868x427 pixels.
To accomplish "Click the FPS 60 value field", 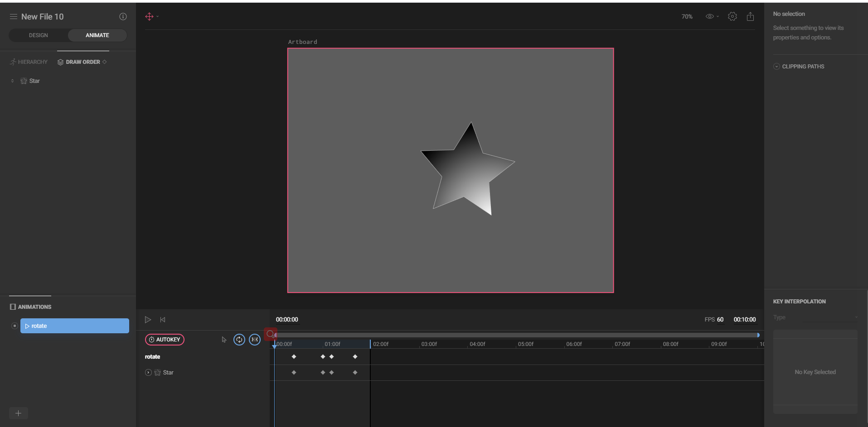I will [720, 320].
